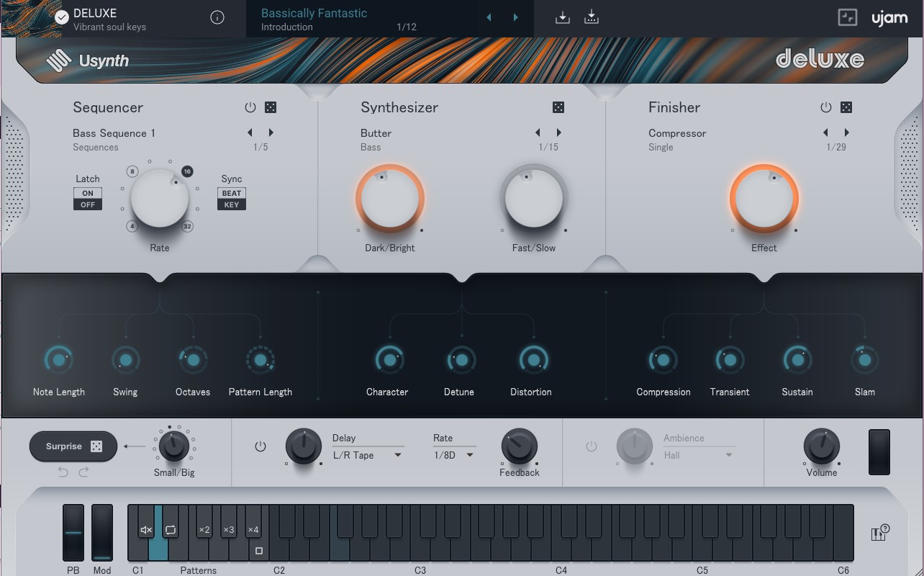Set Sync to KEY
Image resolution: width=924 pixels, height=576 pixels.
[232, 204]
